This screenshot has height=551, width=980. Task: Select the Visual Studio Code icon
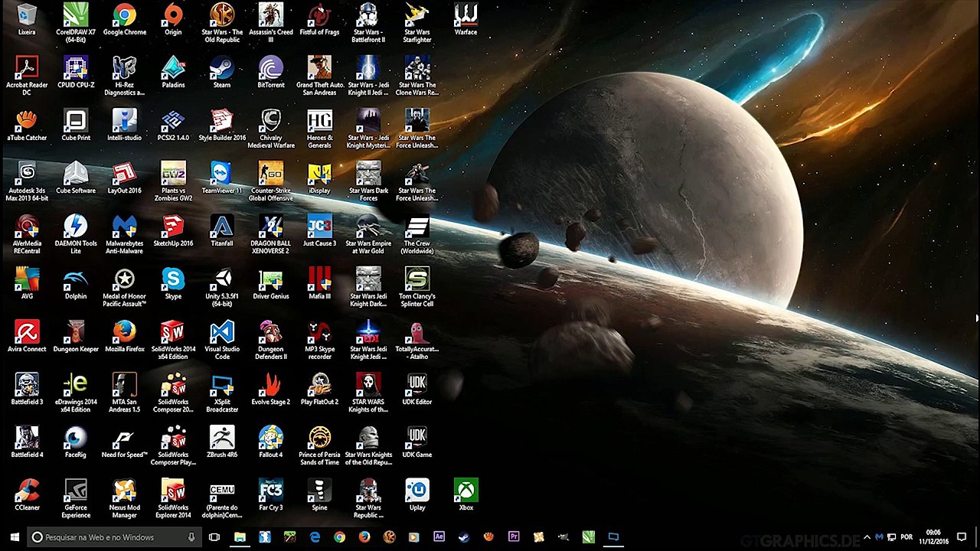tap(222, 340)
